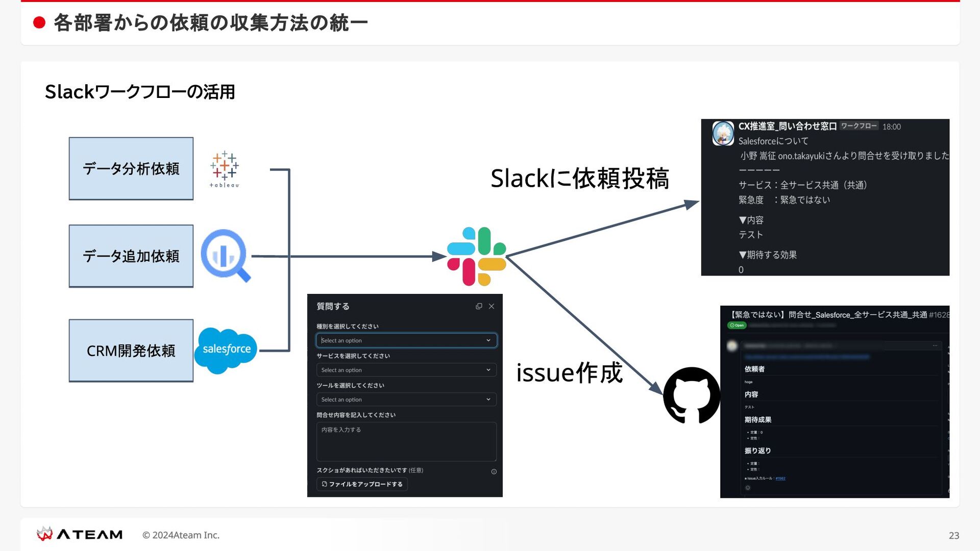Click the blurred blue link in issue body
Image resolution: width=980 pixels, height=551 pixels.
[x=806, y=357]
